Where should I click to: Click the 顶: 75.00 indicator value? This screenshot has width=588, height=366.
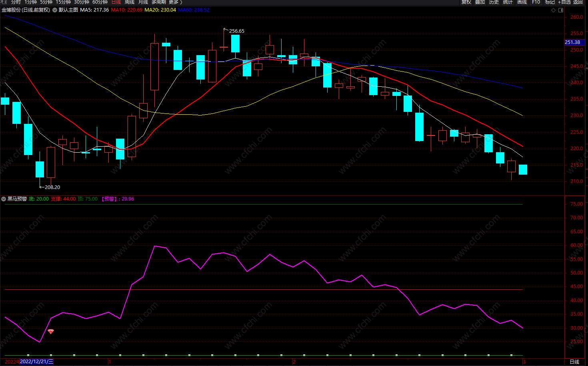[88, 199]
